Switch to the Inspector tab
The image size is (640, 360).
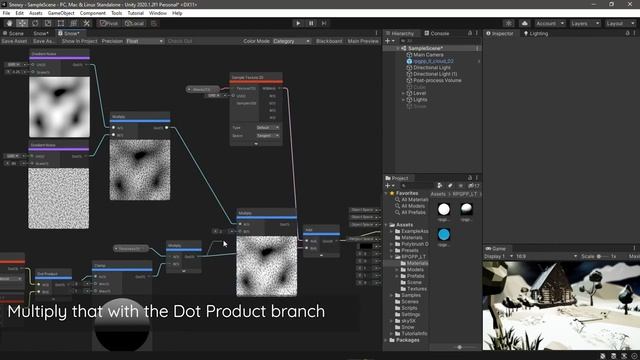click(x=500, y=33)
